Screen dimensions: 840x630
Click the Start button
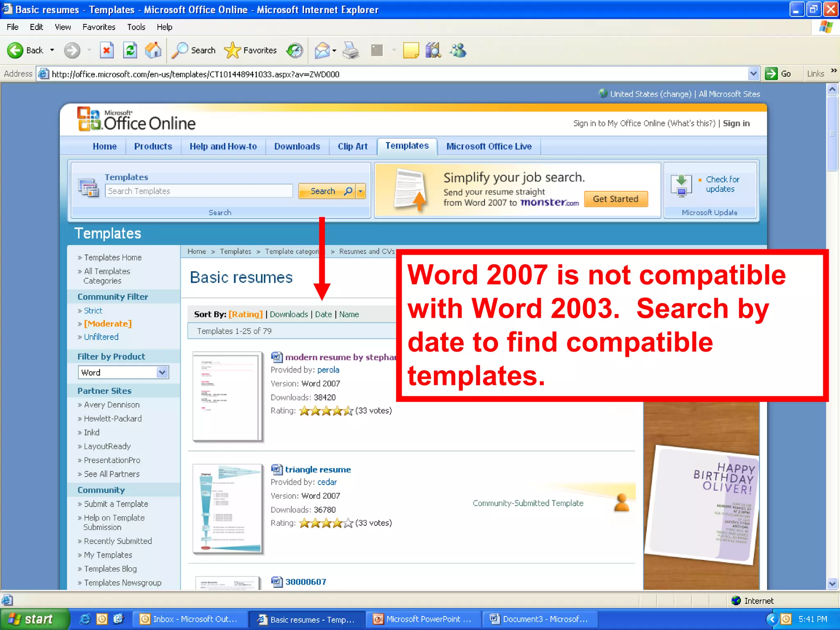point(34,619)
